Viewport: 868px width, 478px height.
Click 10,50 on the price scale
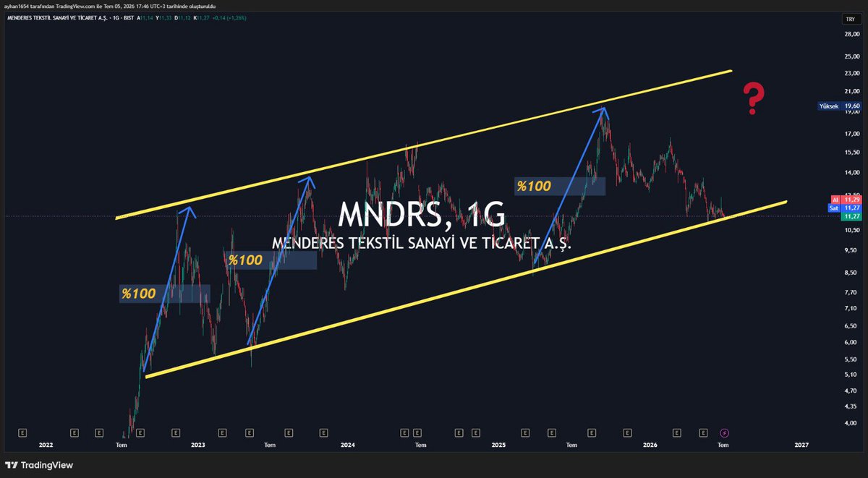[852, 230]
